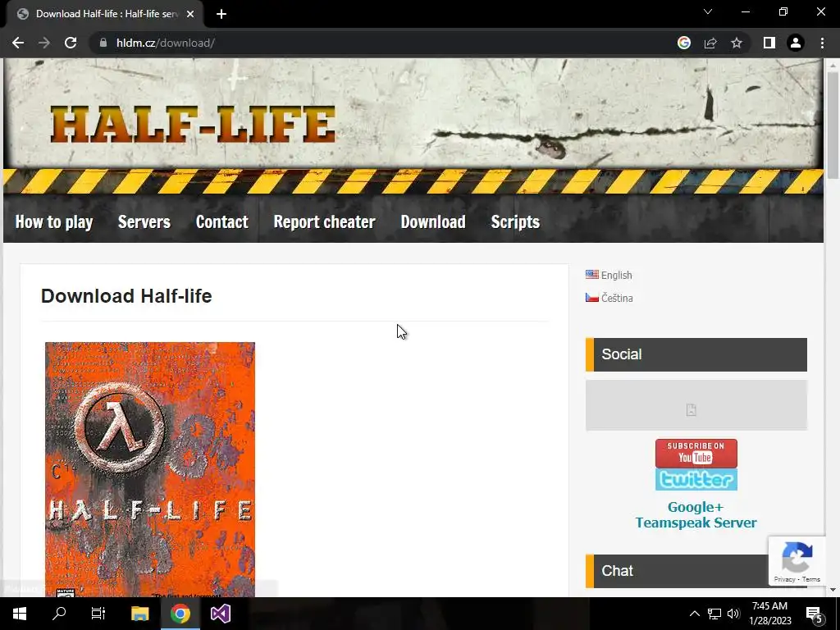Click the Half-Life logo banner

(193, 125)
